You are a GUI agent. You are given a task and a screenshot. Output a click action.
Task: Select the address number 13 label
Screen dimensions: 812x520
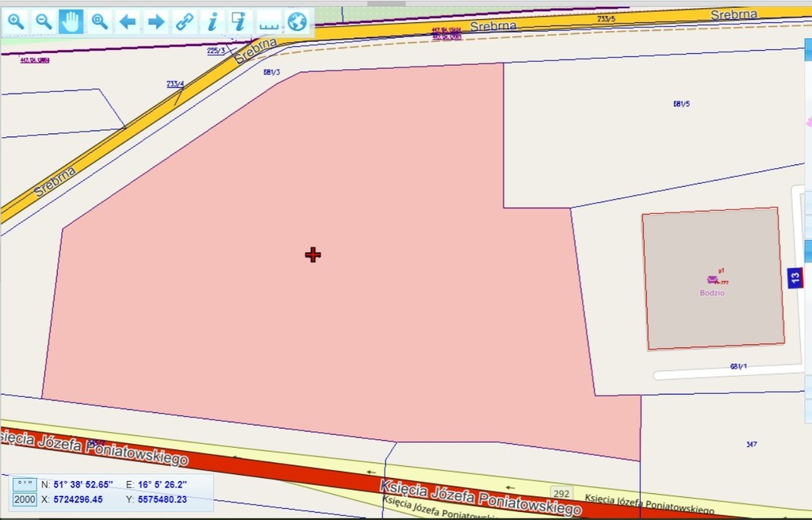(x=795, y=277)
